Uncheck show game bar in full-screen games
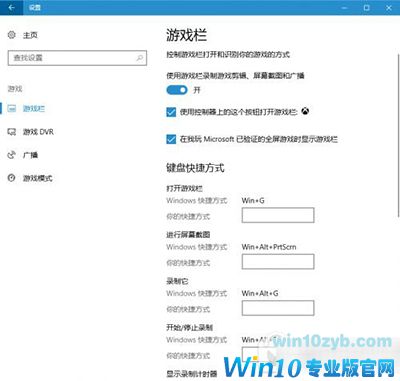Screen dimensions: 400x381 (171, 139)
